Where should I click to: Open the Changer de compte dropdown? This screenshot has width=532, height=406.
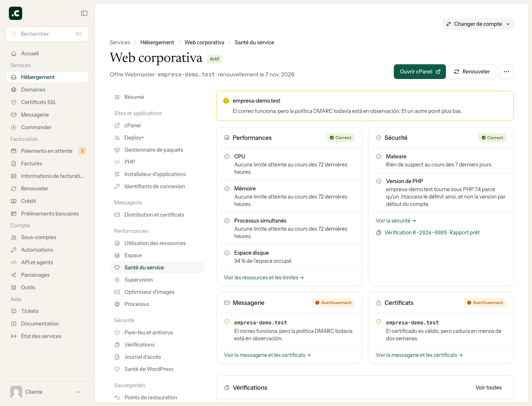[x=478, y=24]
